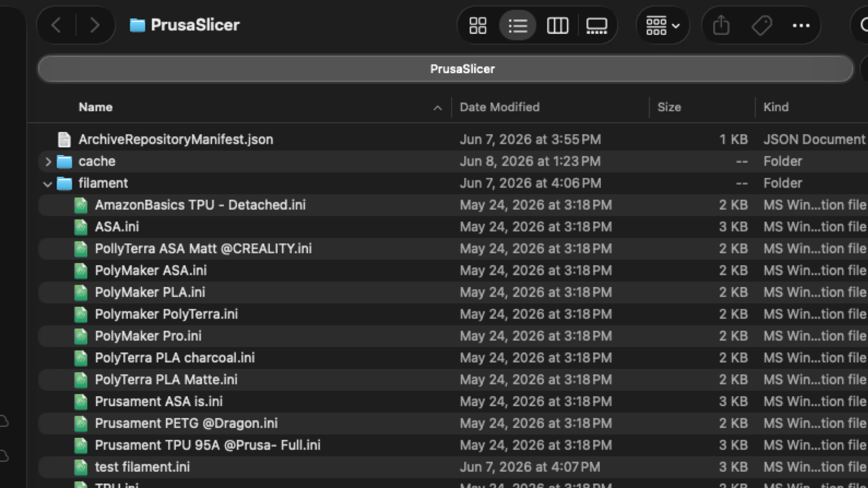
Task: Click the Prusament PETG @Dragon.ini name
Action: pos(186,423)
